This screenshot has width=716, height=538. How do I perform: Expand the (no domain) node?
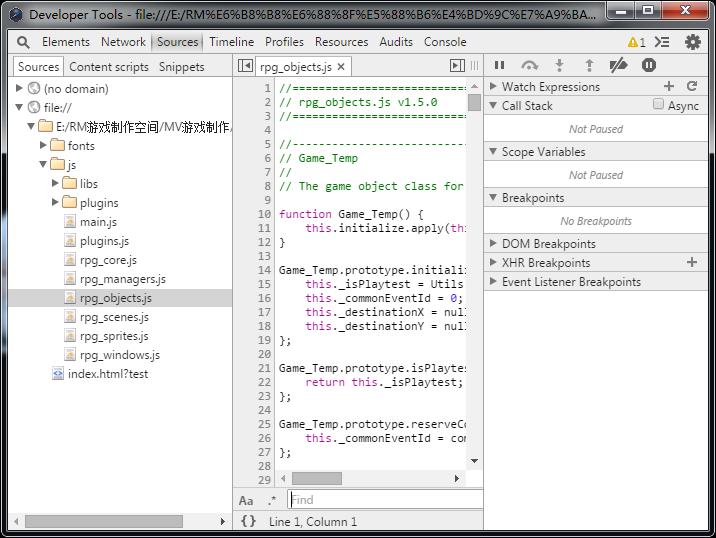pos(19,88)
